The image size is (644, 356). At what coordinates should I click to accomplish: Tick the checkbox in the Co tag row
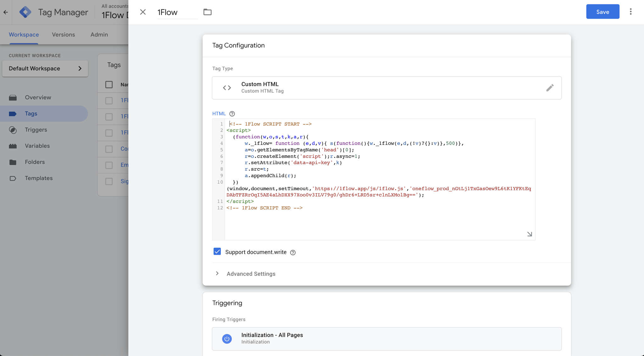tap(109, 149)
